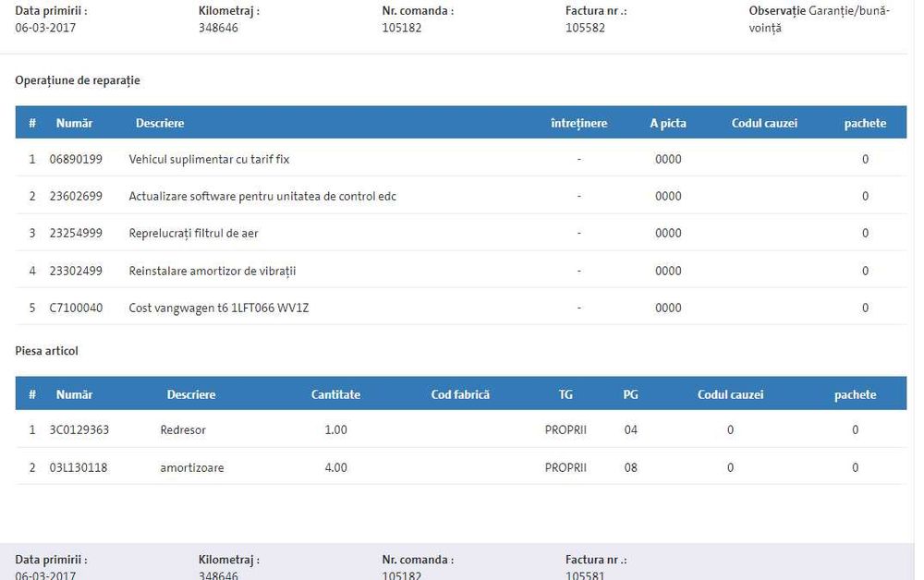Click invoice number 105582
Image resolution: width=924 pixels, height=580 pixels.
[585, 28]
